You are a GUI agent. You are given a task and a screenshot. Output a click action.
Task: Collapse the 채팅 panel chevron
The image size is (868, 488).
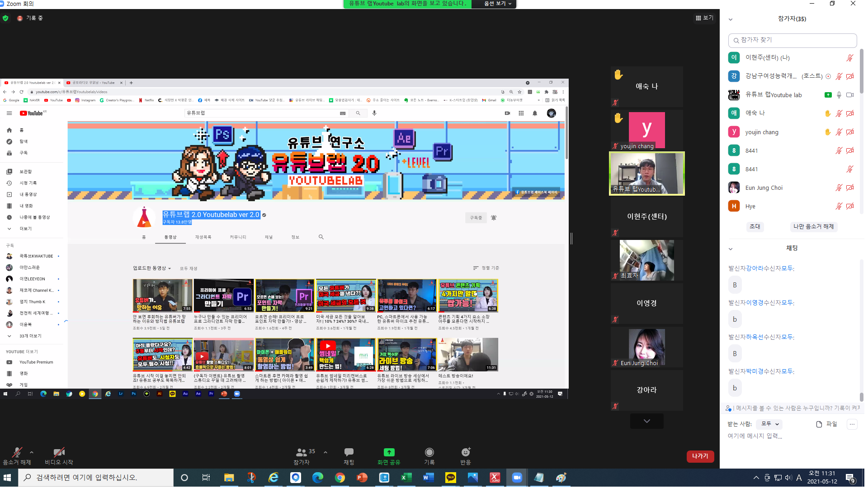pos(731,249)
